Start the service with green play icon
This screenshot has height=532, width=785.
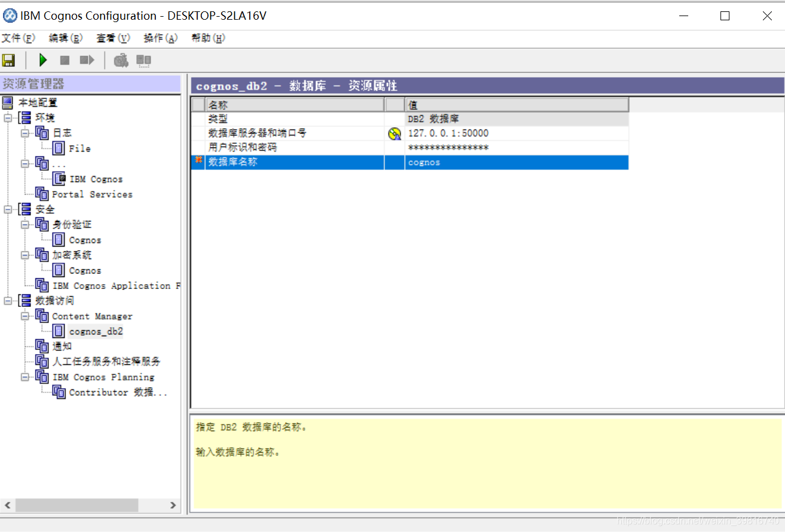(x=43, y=60)
